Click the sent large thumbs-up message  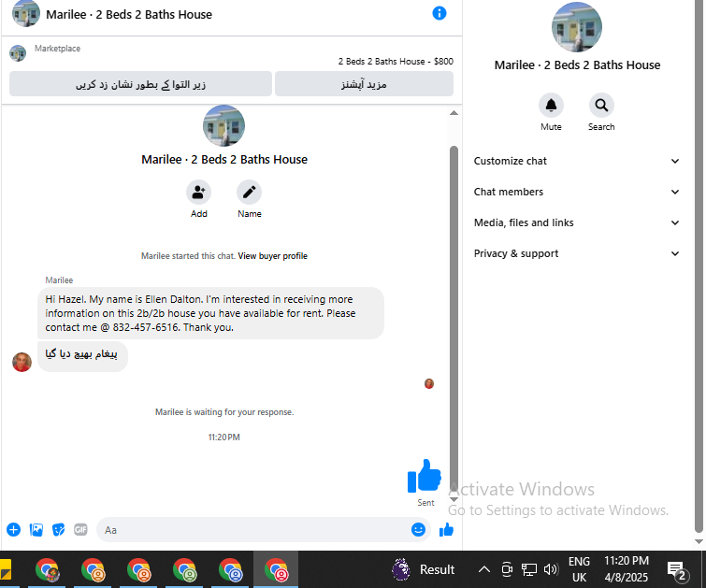(x=425, y=476)
